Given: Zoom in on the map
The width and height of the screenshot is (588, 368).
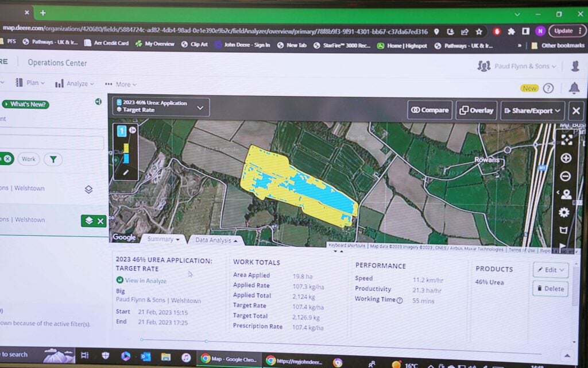Looking at the screenshot, I should pyautogui.click(x=565, y=159).
